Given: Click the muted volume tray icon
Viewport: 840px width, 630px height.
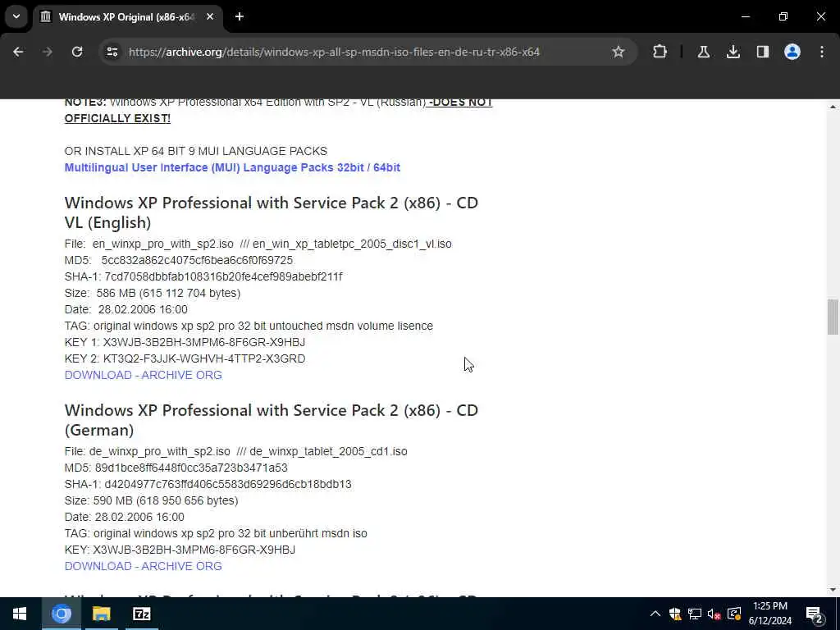Looking at the screenshot, I should (714, 614).
